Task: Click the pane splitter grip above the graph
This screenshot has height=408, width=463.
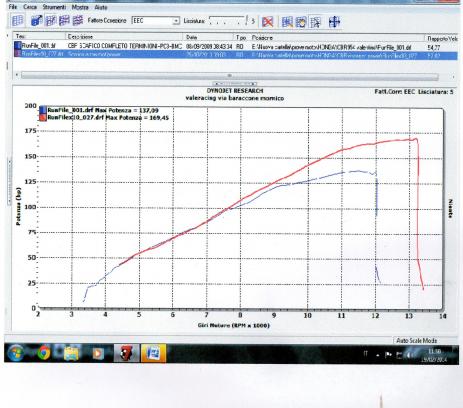Action: [x=235, y=84]
